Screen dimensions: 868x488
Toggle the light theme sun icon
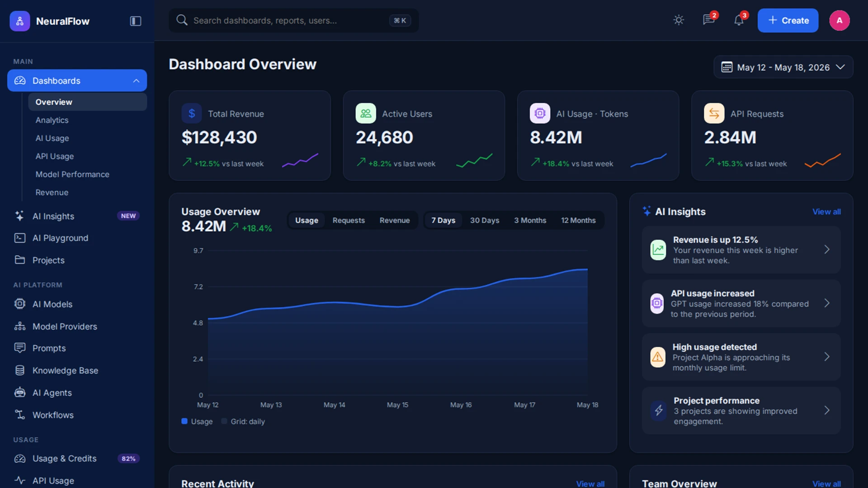tap(679, 20)
